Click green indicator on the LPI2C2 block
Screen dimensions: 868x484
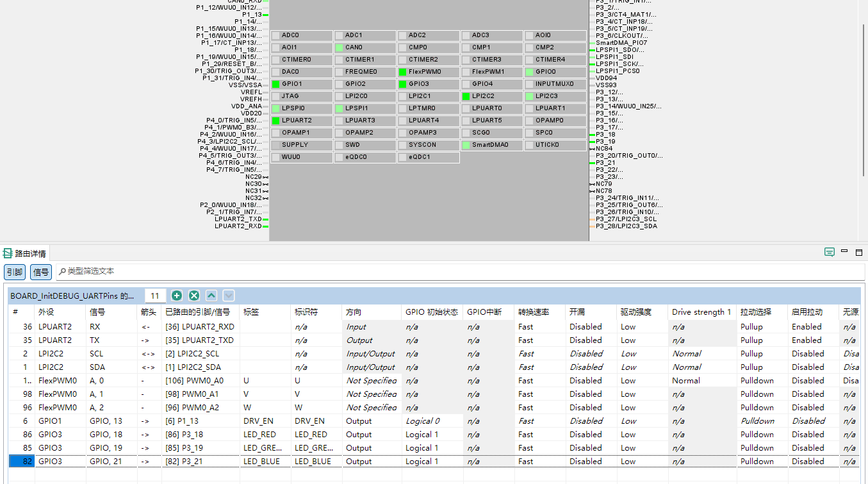466,96
